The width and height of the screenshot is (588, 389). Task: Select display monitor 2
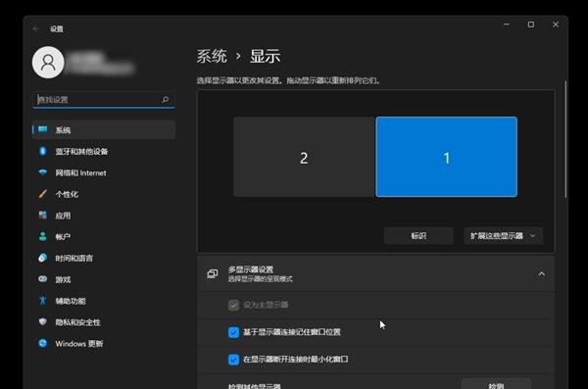tap(304, 157)
